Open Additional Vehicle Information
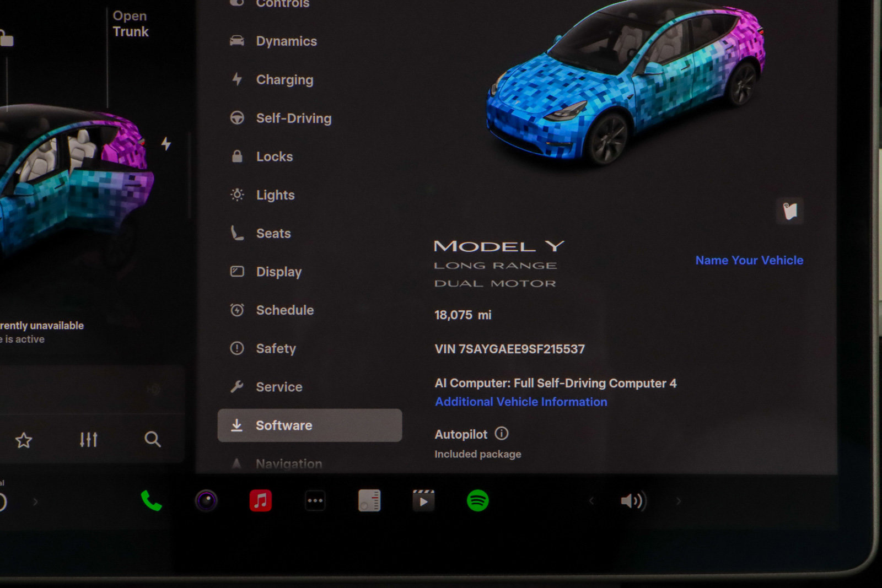This screenshot has height=588, width=882. coord(521,401)
